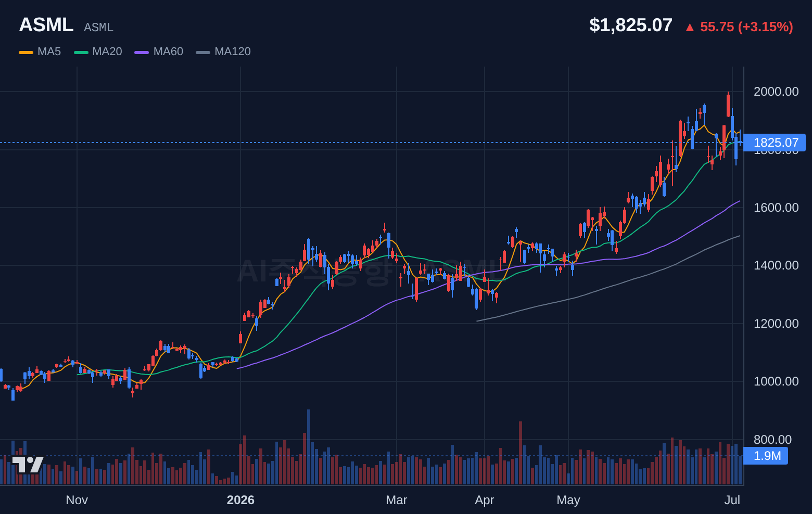Toggle the MA5 legend entry
This screenshot has height=514, width=812.
[x=40, y=52]
